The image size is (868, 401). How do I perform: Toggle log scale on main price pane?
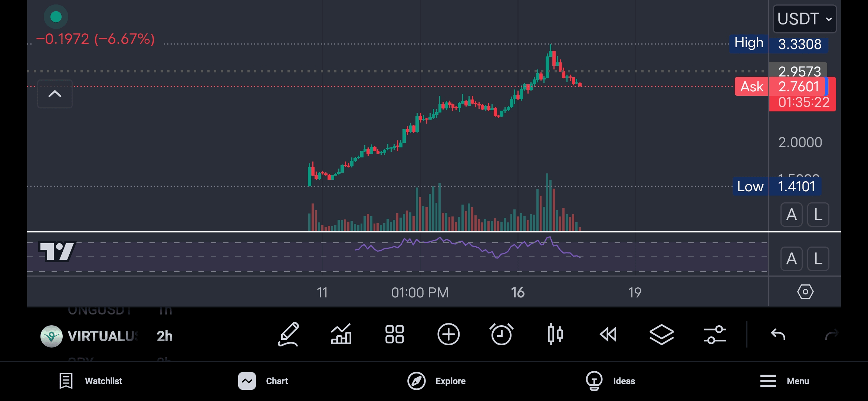pos(818,215)
